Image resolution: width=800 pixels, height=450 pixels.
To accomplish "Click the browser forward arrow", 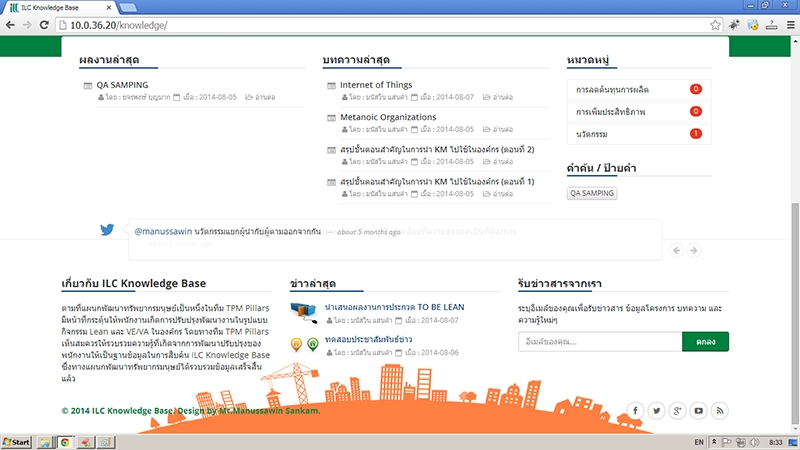I will pyautogui.click(x=27, y=25).
